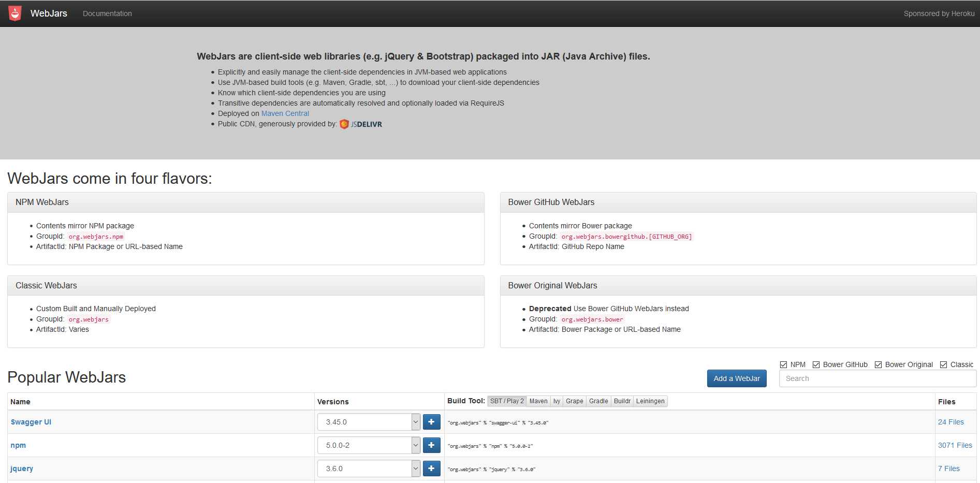Select the Ivy build tool tab
This screenshot has height=483, width=980.
click(x=557, y=401)
